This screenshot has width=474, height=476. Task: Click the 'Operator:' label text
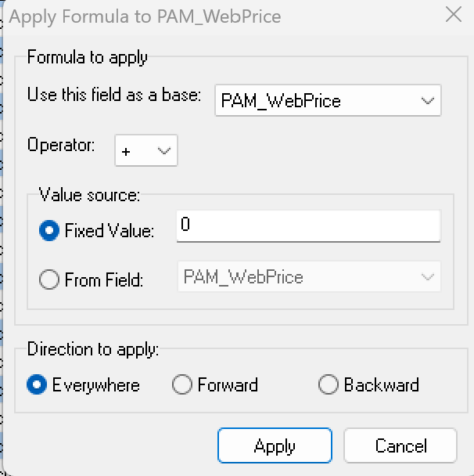pos(61,145)
